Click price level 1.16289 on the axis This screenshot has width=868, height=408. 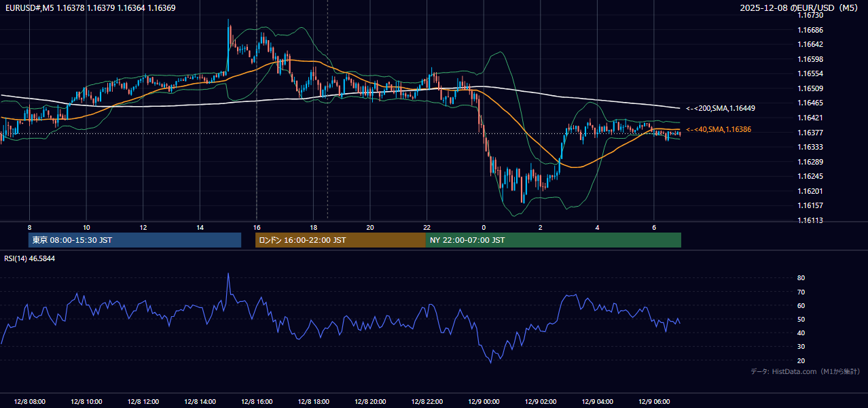(x=810, y=162)
